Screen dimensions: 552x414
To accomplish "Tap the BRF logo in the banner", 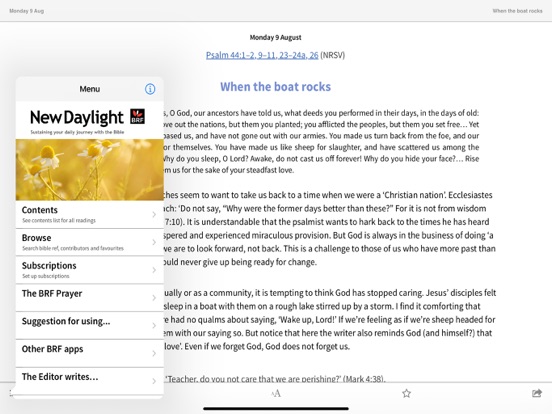I will pos(137,117).
